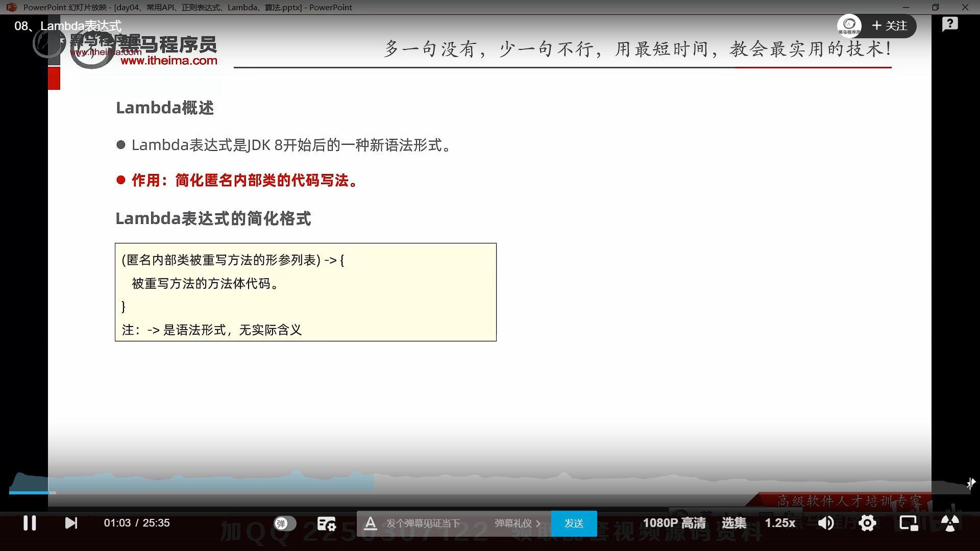Seek on the video progress bar
This screenshot has width=980, height=551.
(490, 492)
